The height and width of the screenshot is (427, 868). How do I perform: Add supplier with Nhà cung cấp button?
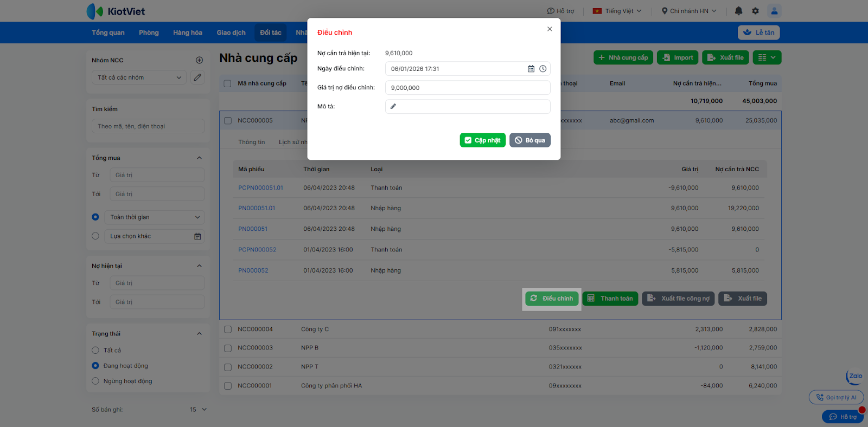tap(623, 57)
